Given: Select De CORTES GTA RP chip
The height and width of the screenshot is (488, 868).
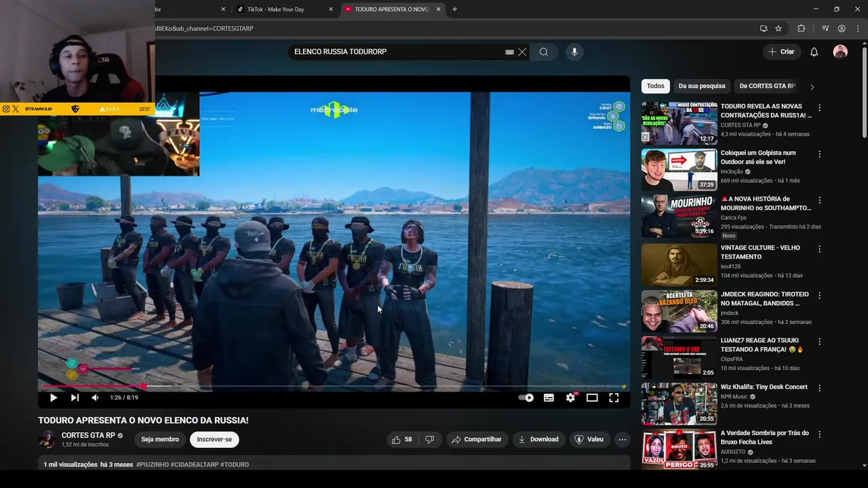Looking at the screenshot, I should (767, 86).
